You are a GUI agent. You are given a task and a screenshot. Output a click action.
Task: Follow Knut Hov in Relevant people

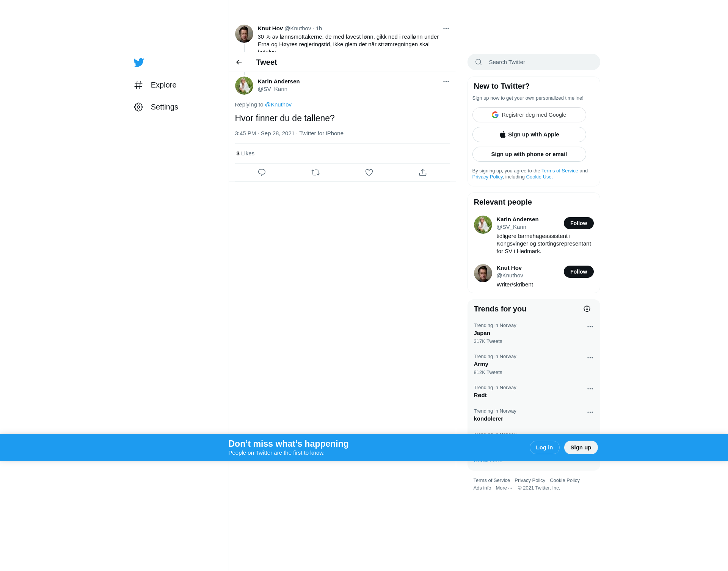(x=579, y=272)
